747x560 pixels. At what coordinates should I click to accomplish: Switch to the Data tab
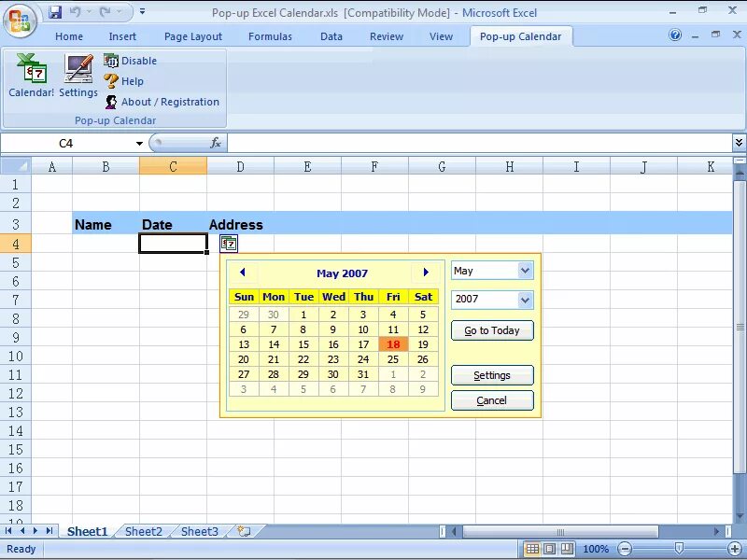click(x=331, y=36)
